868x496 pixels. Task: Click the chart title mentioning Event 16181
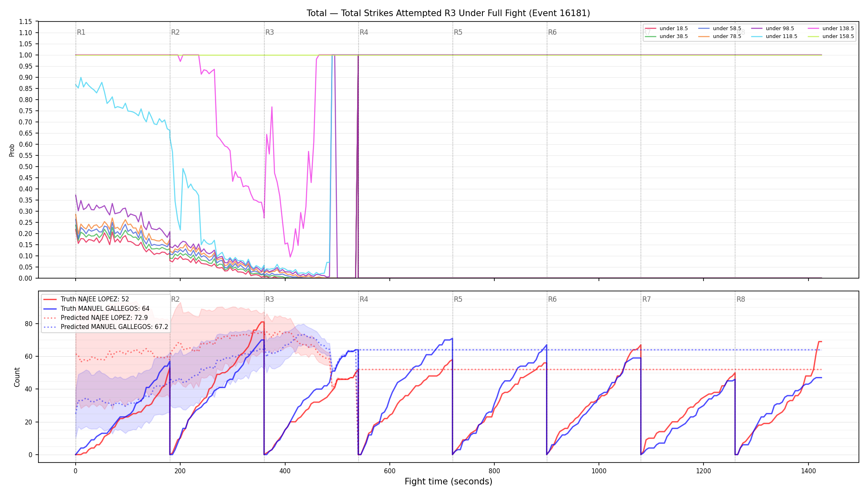click(x=448, y=13)
